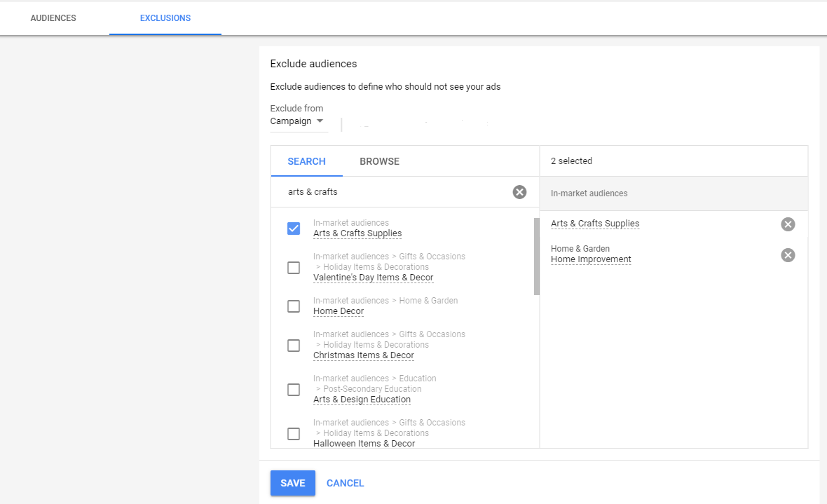Enable Christmas Items & Decor checkbox
The height and width of the screenshot is (504, 827).
point(294,346)
